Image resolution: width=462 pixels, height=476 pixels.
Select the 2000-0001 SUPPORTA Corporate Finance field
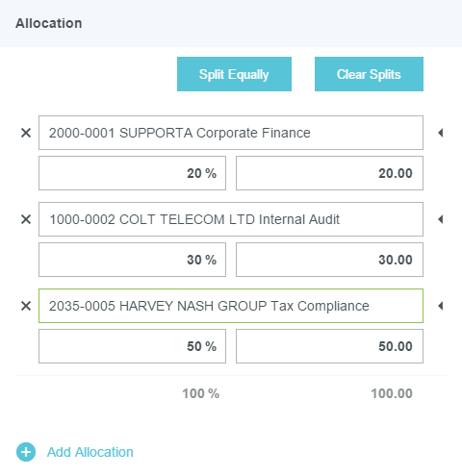coord(231,133)
